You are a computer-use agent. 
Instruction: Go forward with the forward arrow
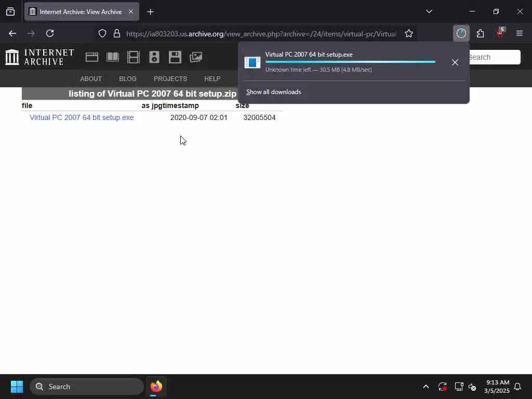[31, 33]
